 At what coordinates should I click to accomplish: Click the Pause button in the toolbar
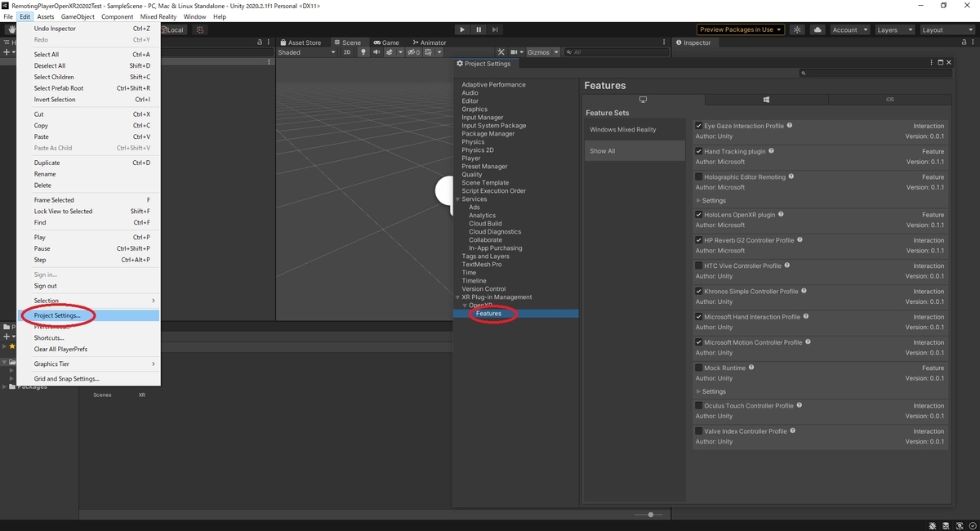point(479,29)
